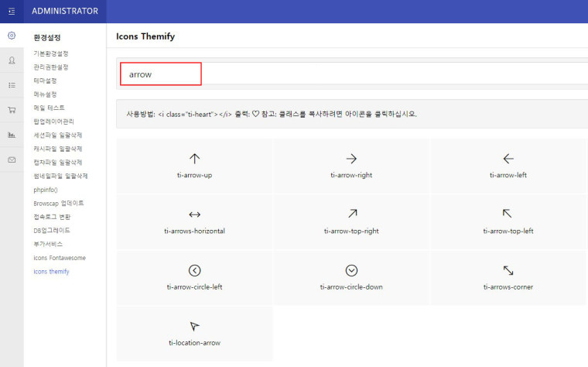Select the ti-arrow-top-left icon
The width and height of the screenshot is (588, 367).
[508, 221]
